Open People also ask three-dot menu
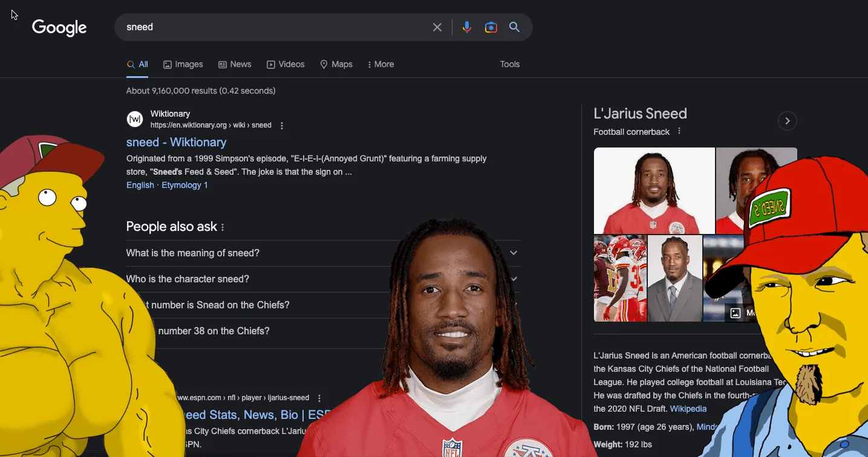This screenshot has height=457, width=868. pos(223,227)
